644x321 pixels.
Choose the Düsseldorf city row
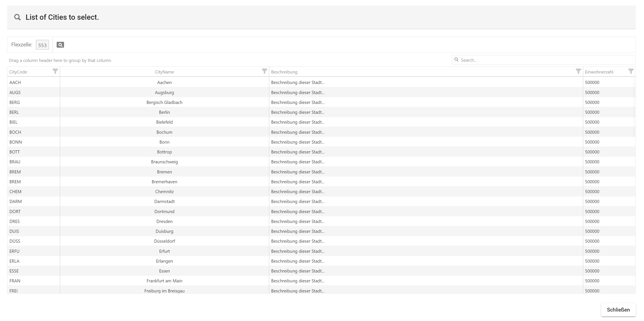click(x=164, y=241)
